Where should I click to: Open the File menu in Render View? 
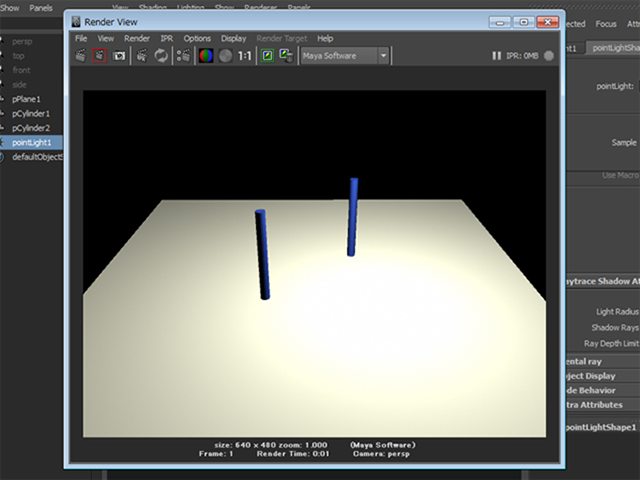[x=81, y=38]
